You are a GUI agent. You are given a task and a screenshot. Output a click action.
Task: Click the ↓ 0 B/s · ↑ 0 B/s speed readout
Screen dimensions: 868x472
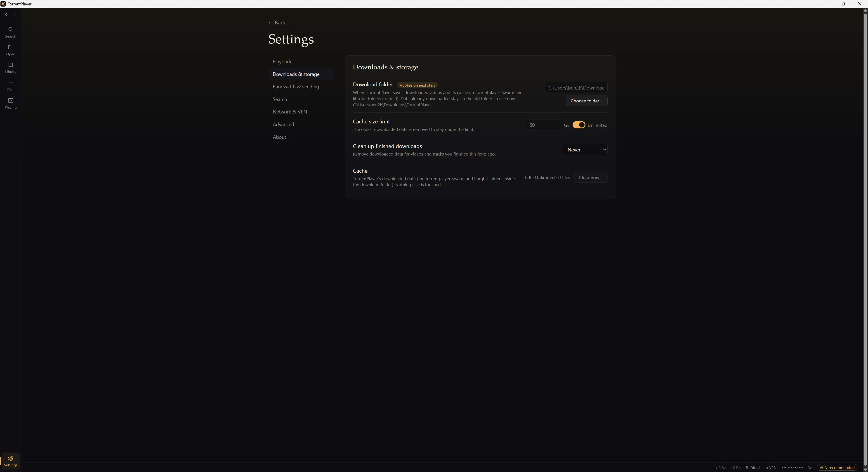[x=728, y=468]
